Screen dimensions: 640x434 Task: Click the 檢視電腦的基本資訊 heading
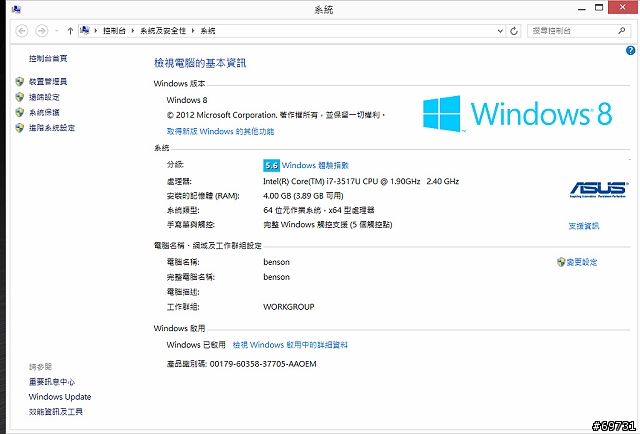click(200, 63)
